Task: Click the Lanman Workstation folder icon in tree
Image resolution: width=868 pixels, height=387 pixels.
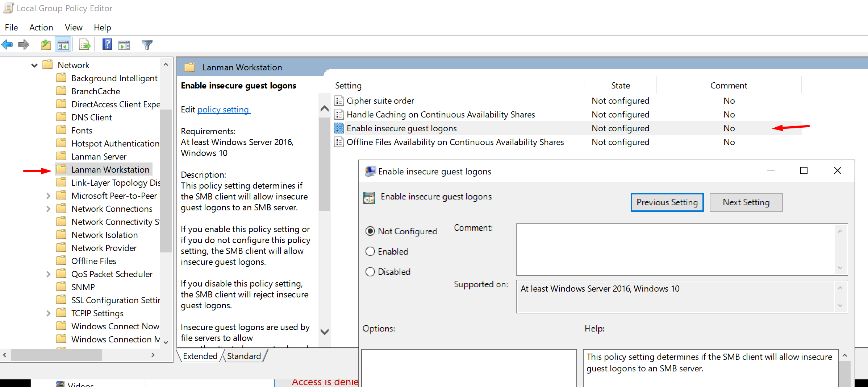Action: click(62, 169)
